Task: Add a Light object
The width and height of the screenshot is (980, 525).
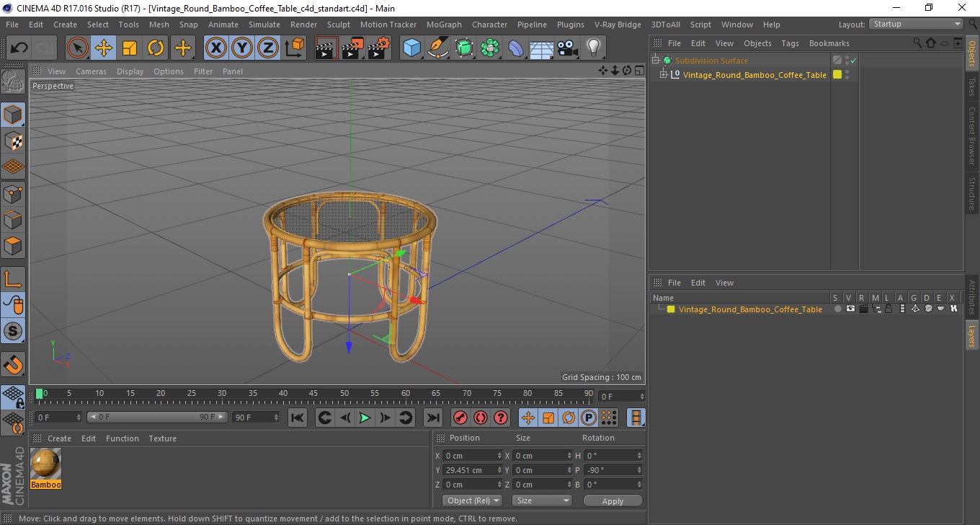Action: 593,48
